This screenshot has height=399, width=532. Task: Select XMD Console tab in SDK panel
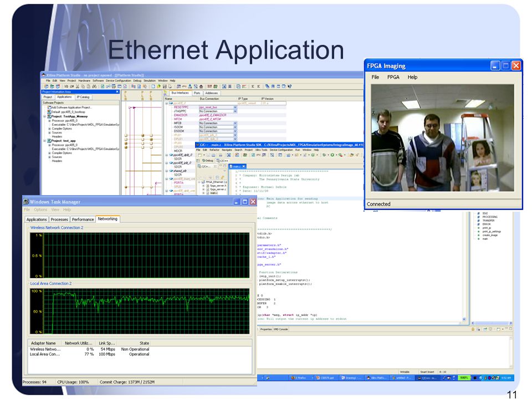(281, 329)
